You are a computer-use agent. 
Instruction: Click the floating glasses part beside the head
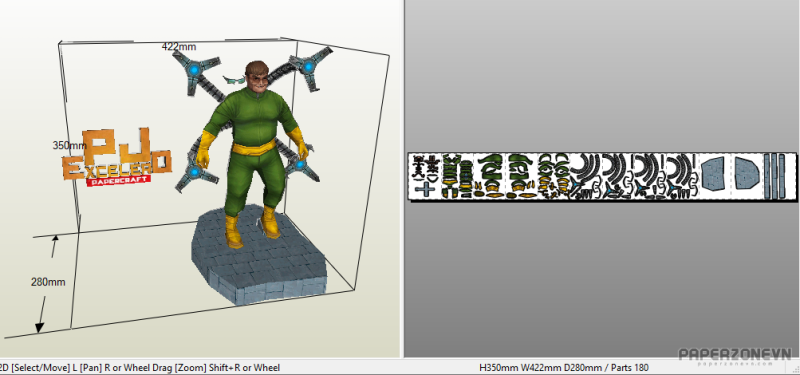234,80
